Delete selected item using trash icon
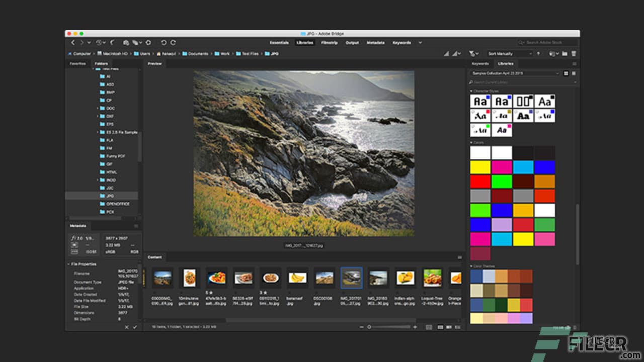 pyautogui.click(x=574, y=53)
